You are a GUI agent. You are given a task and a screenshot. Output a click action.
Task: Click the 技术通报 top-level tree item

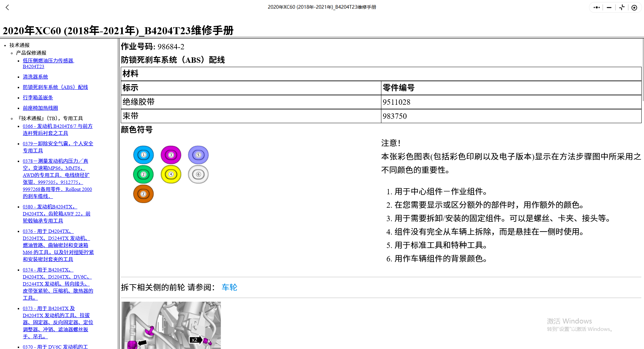19,45
